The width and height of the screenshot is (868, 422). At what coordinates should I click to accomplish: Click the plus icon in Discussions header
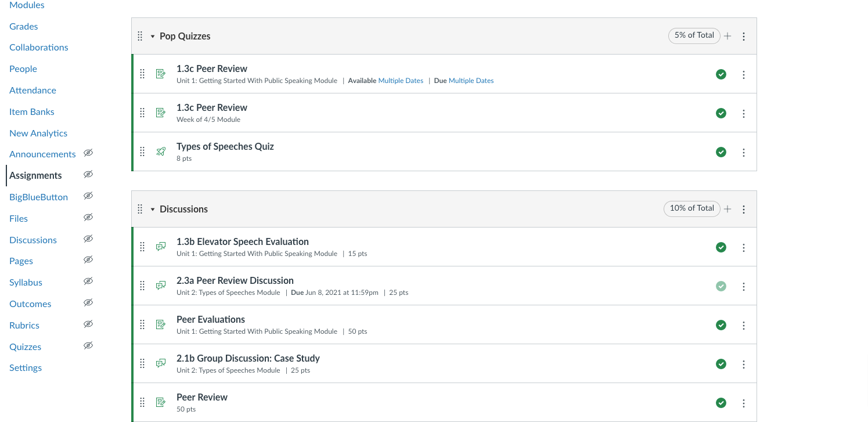pyautogui.click(x=727, y=209)
